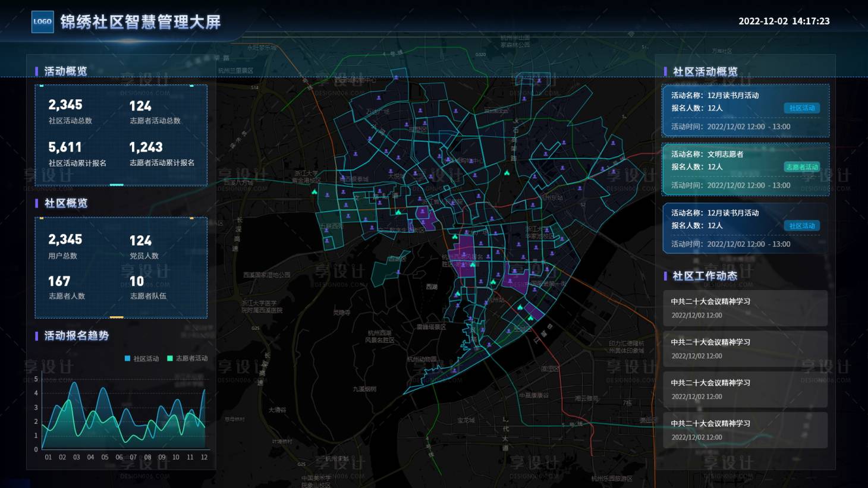Click the 5,611 value

pos(65,147)
